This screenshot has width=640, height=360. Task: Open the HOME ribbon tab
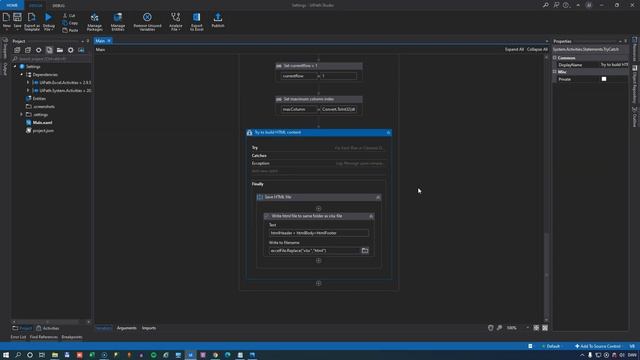[12, 5]
